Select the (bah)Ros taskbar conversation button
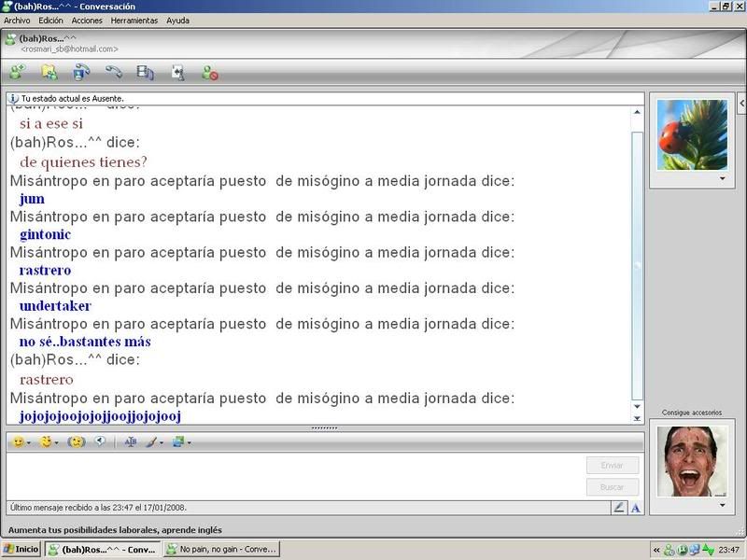747x560 pixels. click(x=103, y=549)
